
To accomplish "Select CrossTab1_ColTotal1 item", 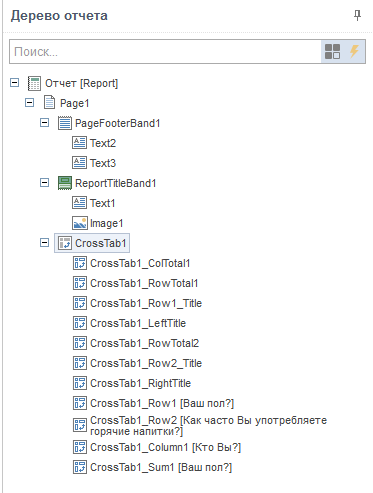I will [140, 263].
